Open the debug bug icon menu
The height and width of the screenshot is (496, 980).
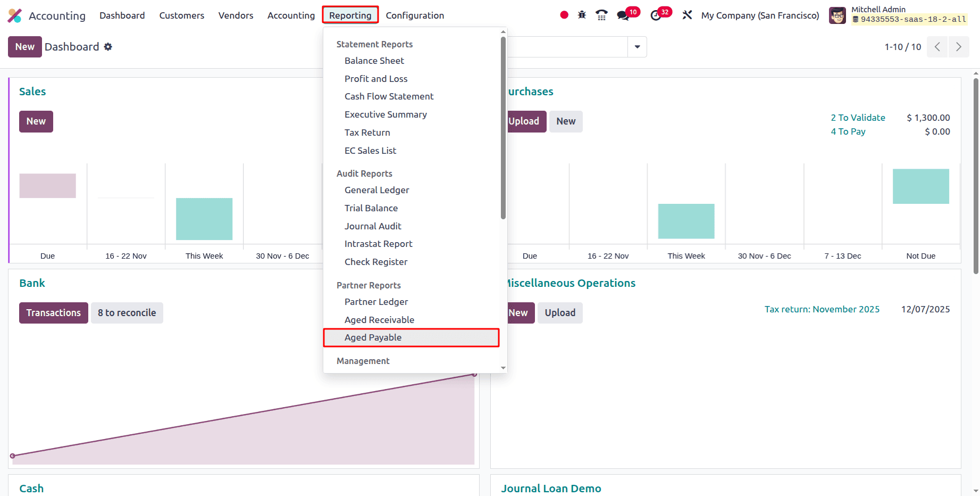[x=582, y=15]
